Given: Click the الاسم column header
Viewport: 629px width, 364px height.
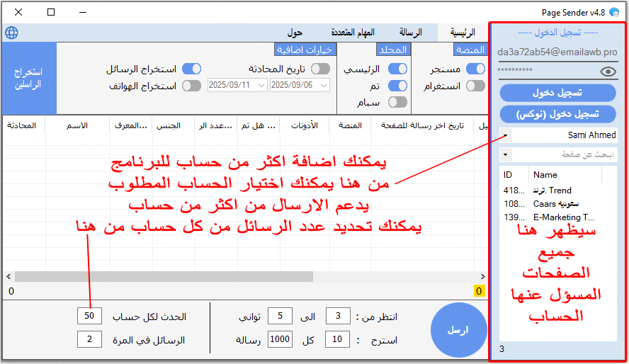Looking at the screenshot, I should pyautogui.click(x=77, y=125).
